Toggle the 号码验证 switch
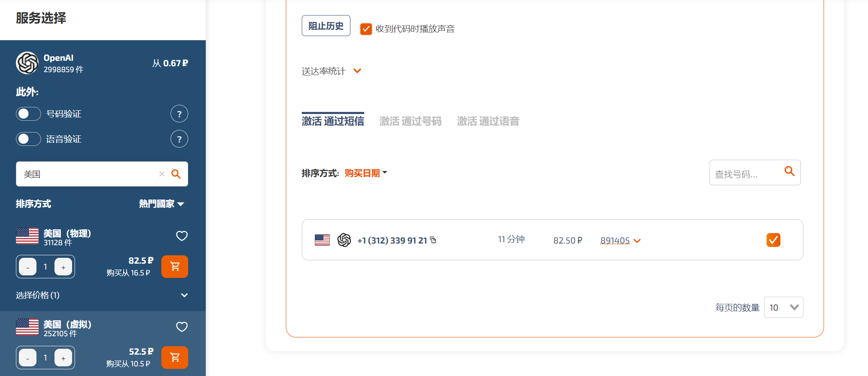The image size is (868, 376). 29,114
